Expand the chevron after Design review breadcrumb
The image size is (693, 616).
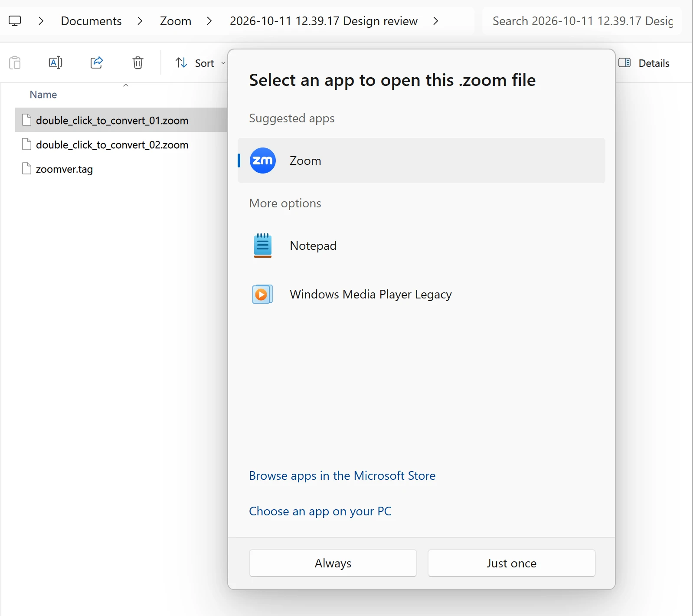pos(436,21)
